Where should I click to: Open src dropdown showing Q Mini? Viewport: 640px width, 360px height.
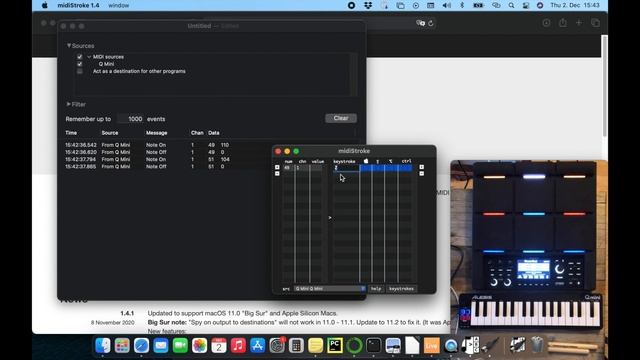(x=329, y=289)
